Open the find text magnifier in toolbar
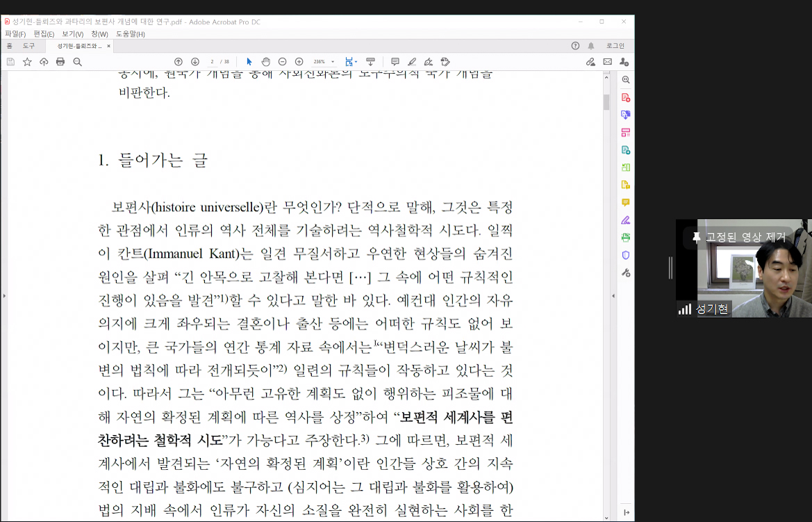812x522 pixels. (x=77, y=62)
